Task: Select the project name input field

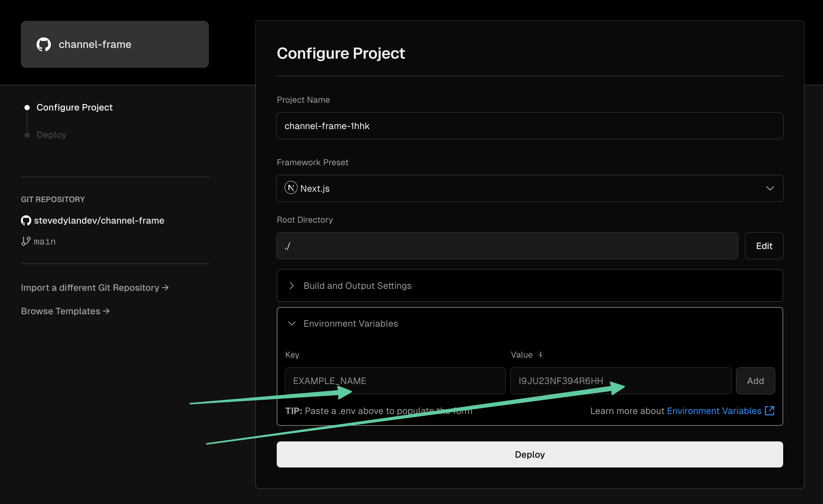Action: click(530, 126)
